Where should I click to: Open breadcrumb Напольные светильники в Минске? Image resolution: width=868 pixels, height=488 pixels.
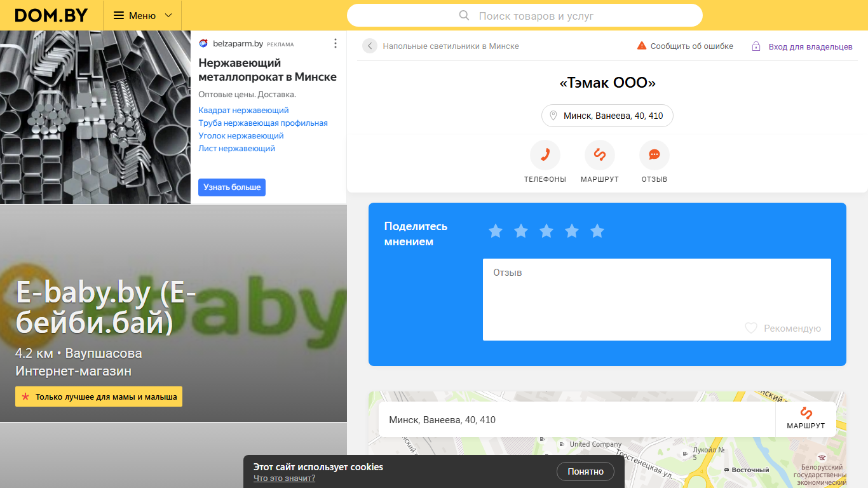451,46
